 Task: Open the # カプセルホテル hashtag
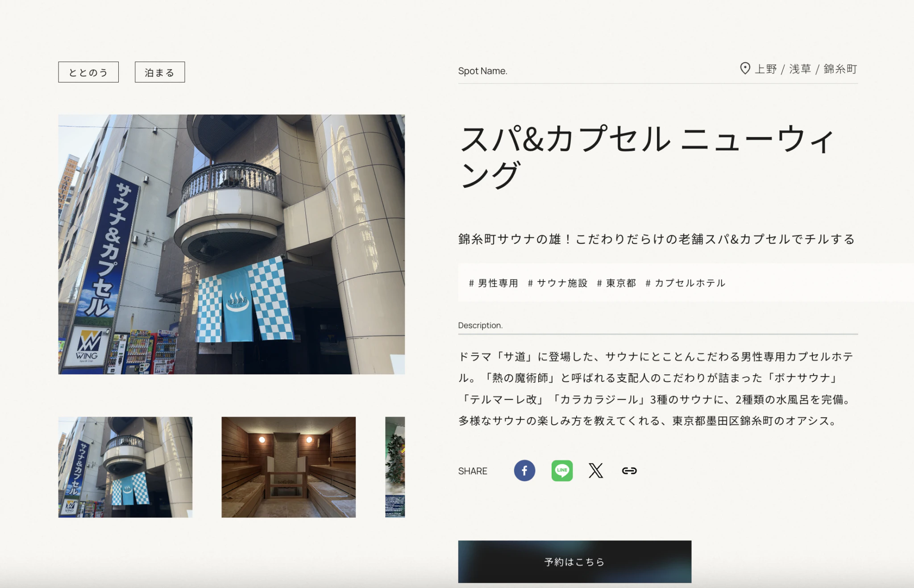coord(685,283)
